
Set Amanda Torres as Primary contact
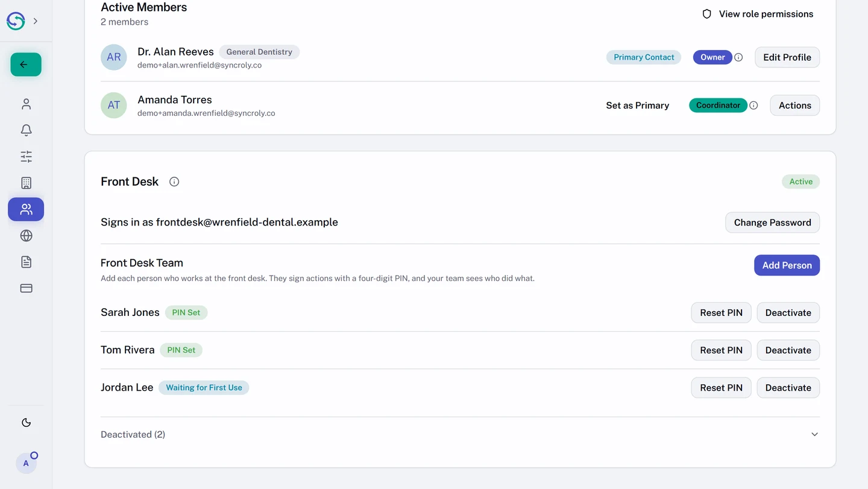click(638, 106)
